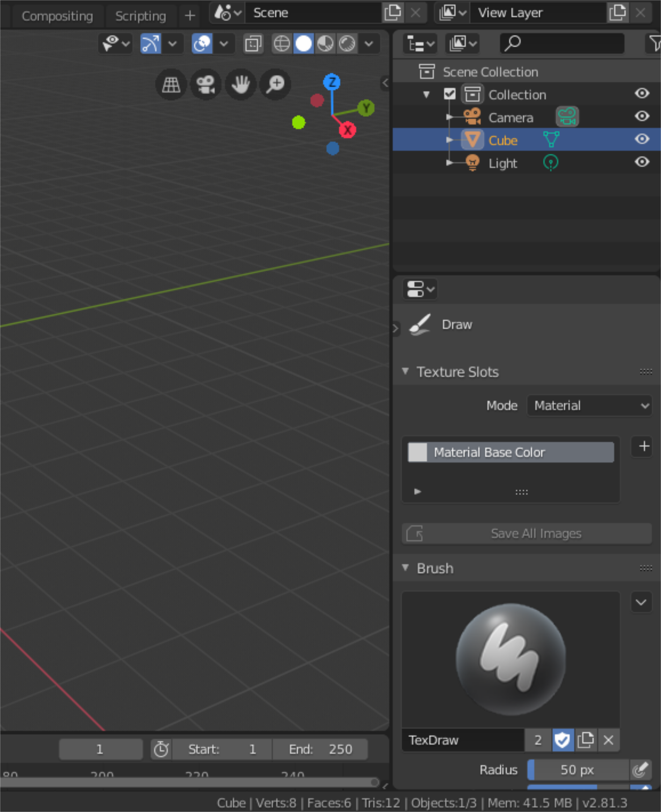Image resolution: width=661 pixels, height=812 pixels.
Task: Switch to material preview shading
Action: click(x=325, y=43)
